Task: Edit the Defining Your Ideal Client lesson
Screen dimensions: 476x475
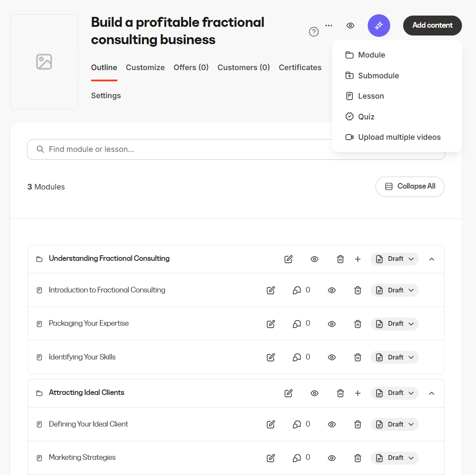Action: (271, 424)
